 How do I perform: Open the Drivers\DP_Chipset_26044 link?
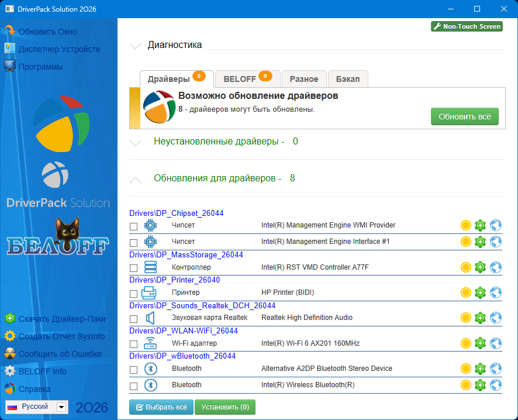[177, 213]
